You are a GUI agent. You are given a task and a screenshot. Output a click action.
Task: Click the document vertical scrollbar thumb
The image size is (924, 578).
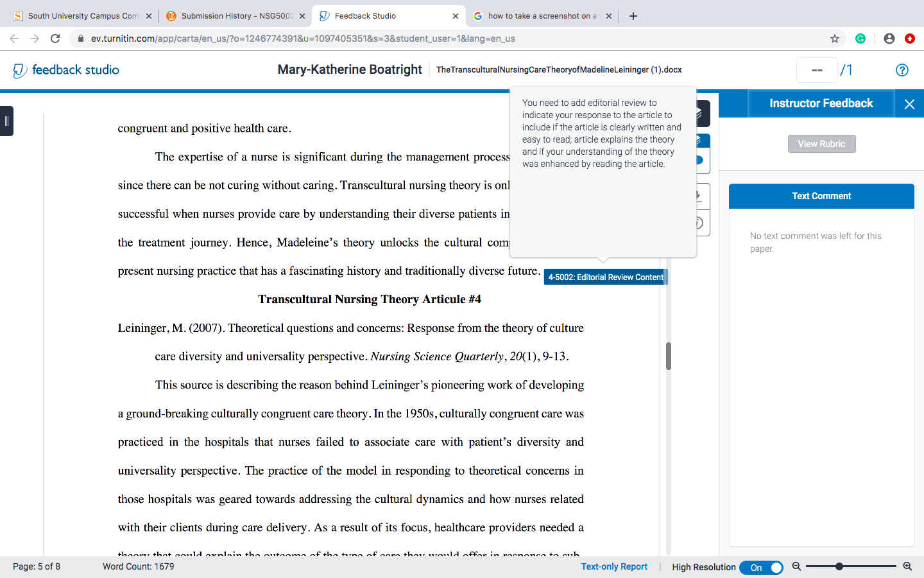(669, 356)
